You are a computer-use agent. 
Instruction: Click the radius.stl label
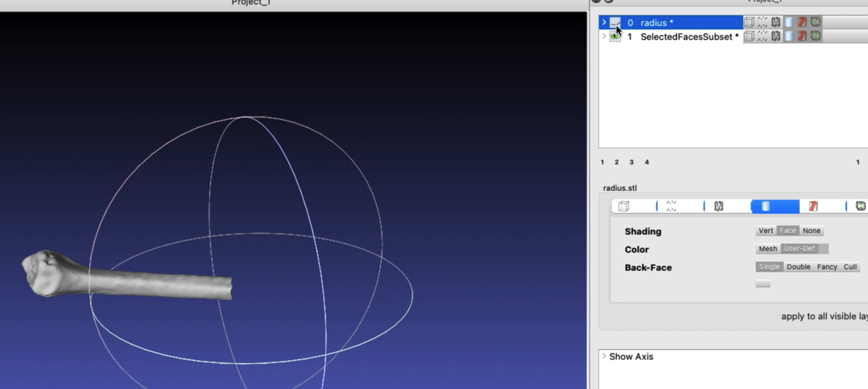620,188
